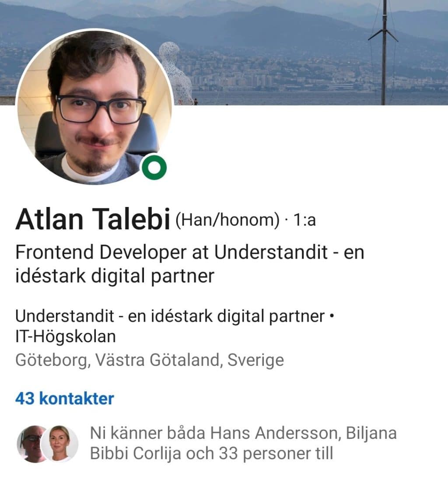The height and width of the screenshot is (477, 448).
Task: Open the 43 kontakter link
Action: (64, 399)
